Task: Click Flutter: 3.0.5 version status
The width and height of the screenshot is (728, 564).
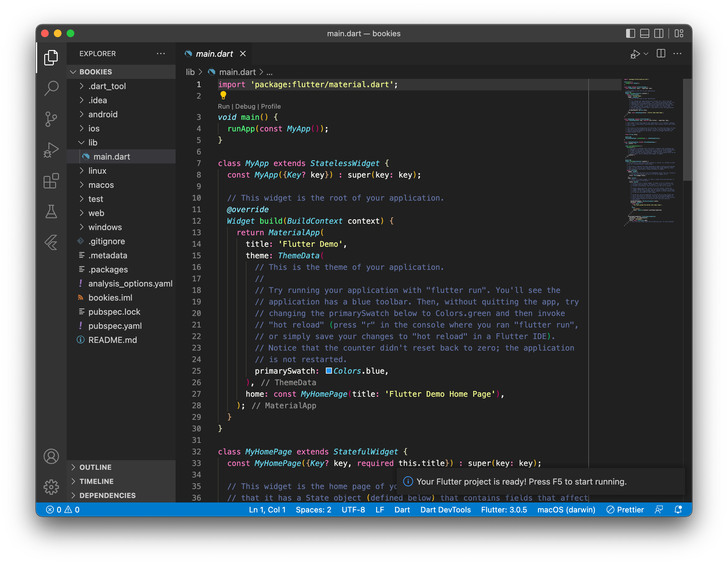Action: [504, 509]
